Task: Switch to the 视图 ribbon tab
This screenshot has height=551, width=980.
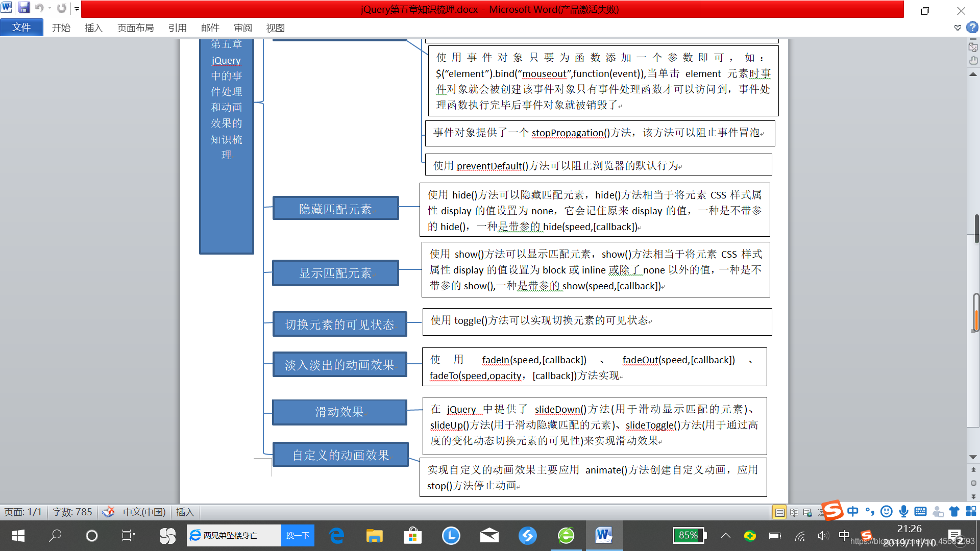Action: coord(276,28)
